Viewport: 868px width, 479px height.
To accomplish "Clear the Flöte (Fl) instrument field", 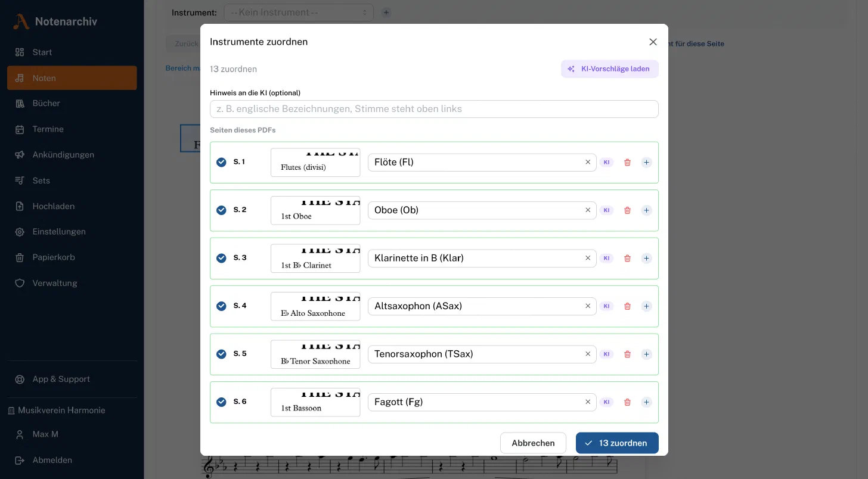I will click(x=588, y=162).
